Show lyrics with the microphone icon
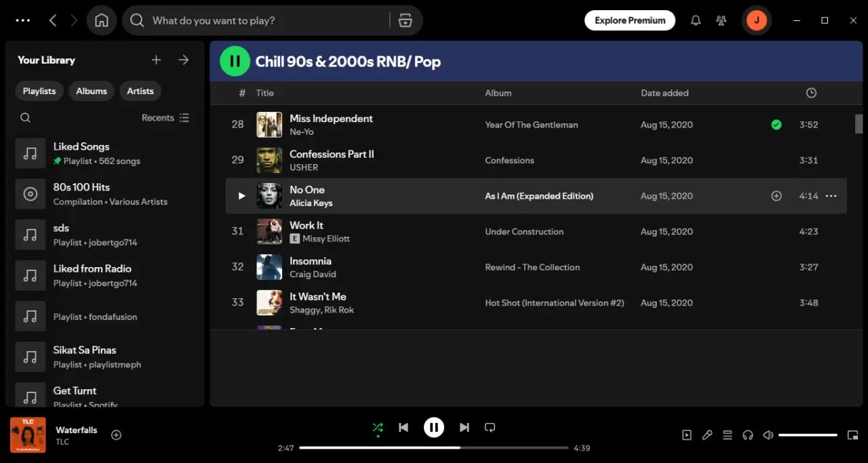Screen dimensions: 868x463 tap(707, 435)
